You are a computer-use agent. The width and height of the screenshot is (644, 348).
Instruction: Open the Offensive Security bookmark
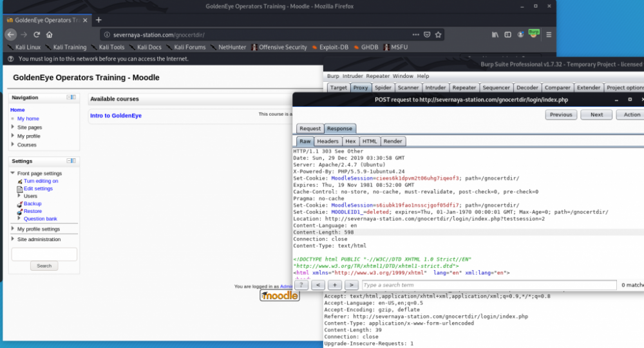(x=279, y=47)
